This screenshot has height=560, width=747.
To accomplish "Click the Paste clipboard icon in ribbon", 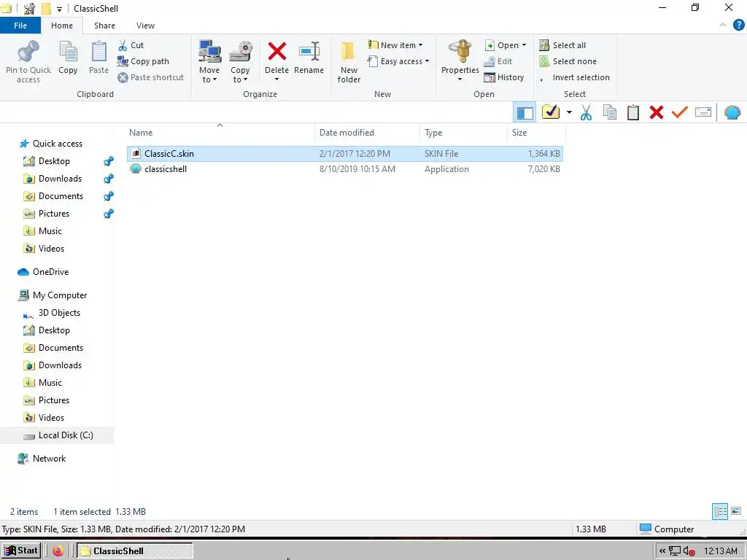I will click(98, 52).
